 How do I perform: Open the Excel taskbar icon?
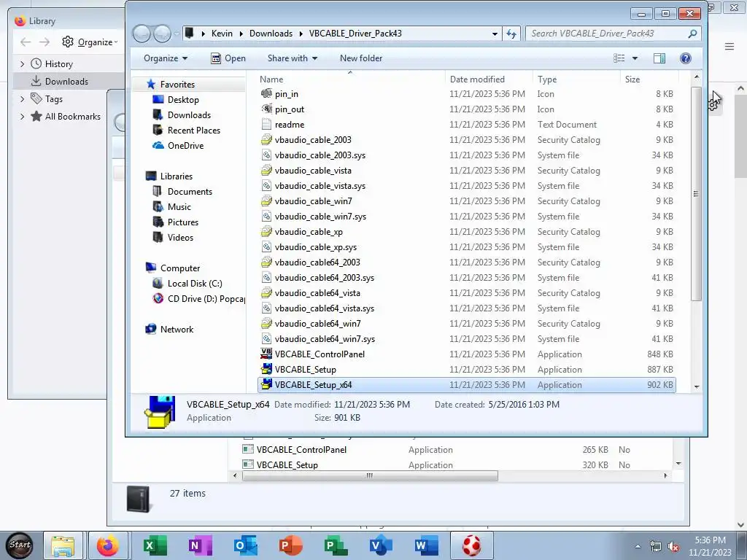[x=155, y=545]
